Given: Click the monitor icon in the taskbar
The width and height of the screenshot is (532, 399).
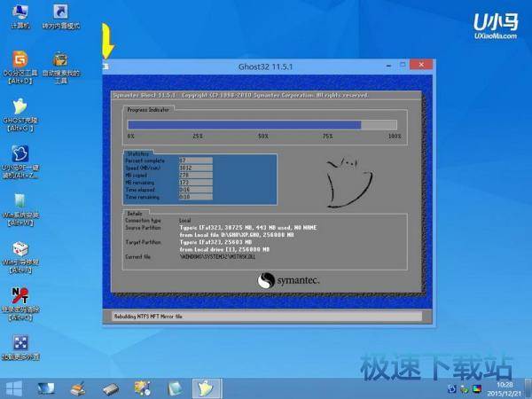Looking at the screenshot, I should (46, 389).
